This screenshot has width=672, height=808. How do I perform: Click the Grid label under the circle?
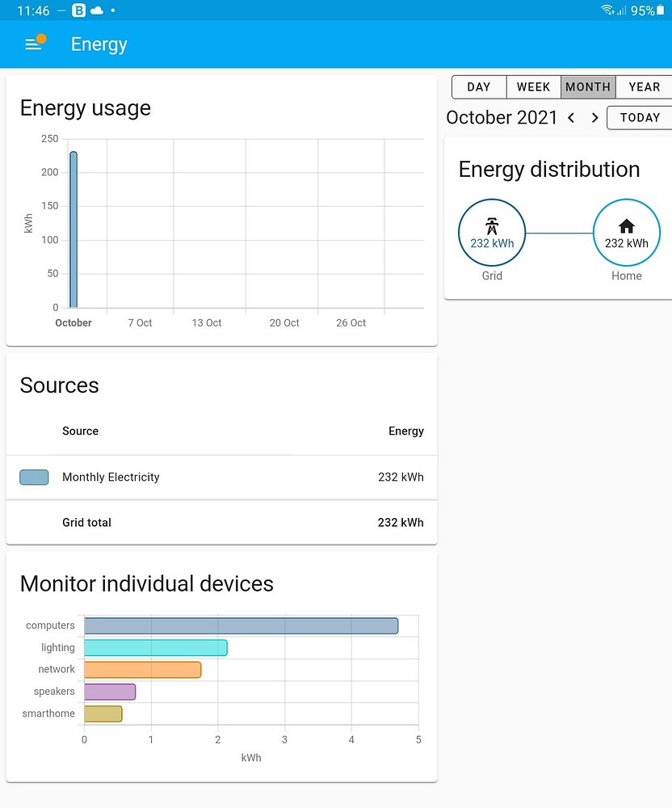[492, 276]
